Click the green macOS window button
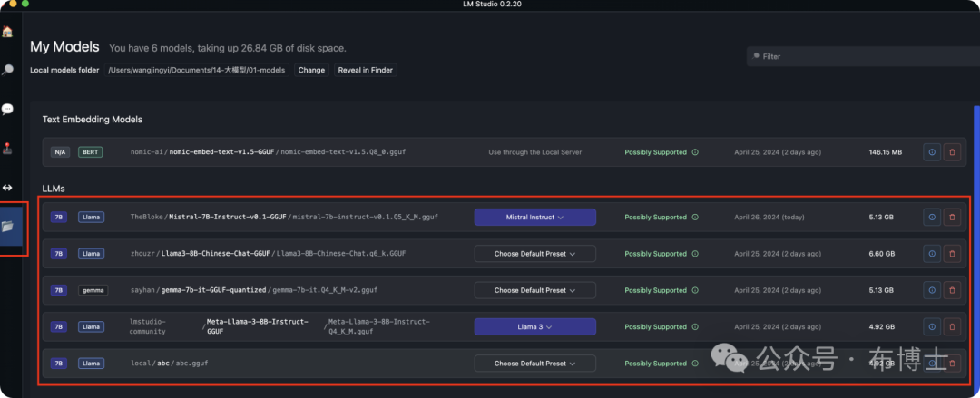The width and height of the screenshot is (980, 398). click(x=25, y=4)
